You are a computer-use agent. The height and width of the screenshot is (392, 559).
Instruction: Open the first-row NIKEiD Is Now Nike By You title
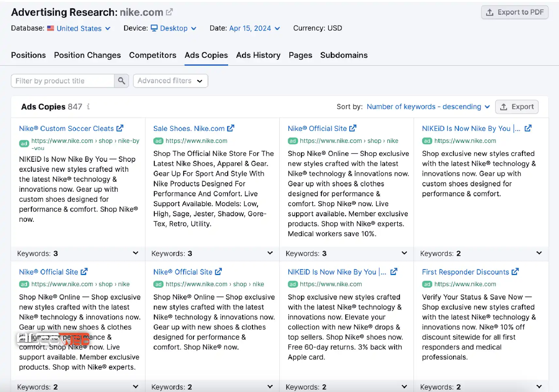point(471,128)
